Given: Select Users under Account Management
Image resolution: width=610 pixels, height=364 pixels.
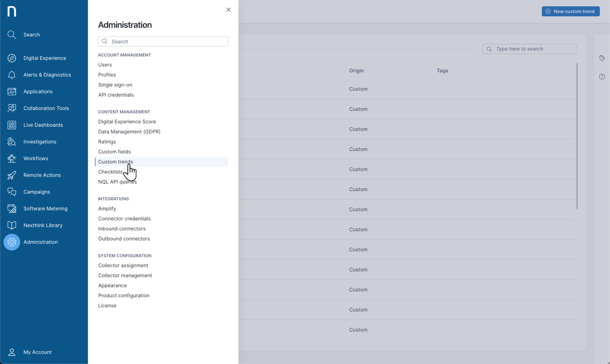Looking at the screenshot, I should pyautogui.click(x=105, y=64).
